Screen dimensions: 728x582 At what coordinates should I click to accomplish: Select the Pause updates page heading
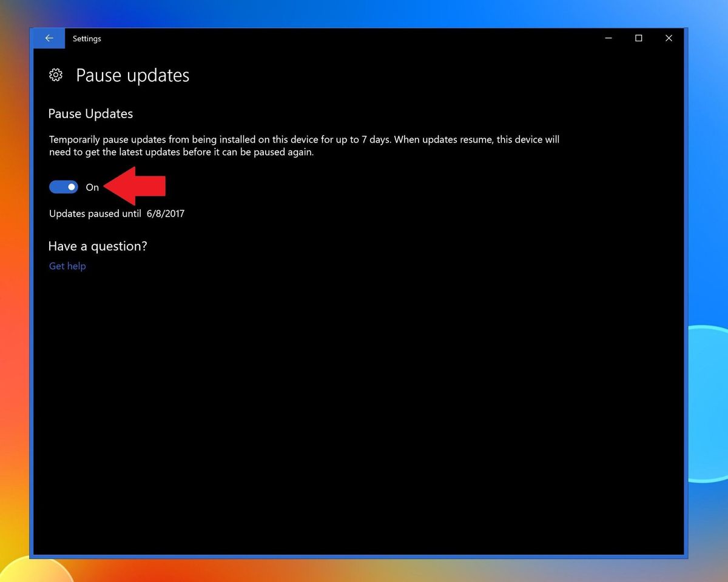coord(132,75)
